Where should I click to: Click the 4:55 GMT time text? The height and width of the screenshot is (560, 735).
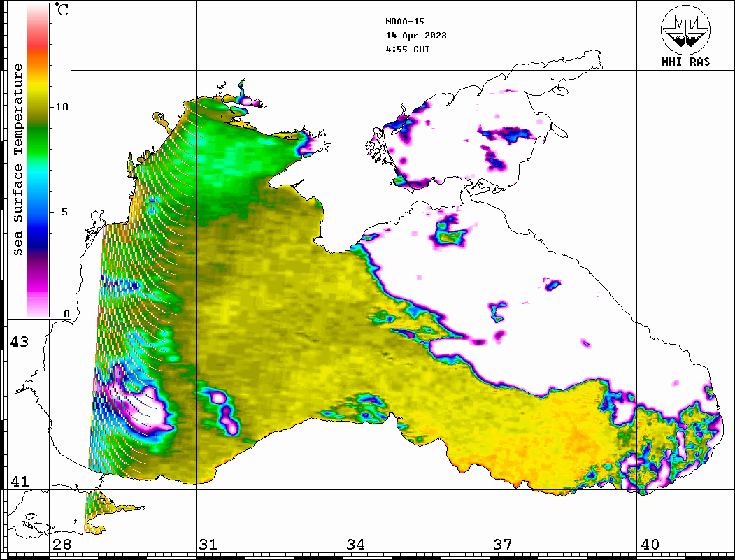[x=408, y=50]
